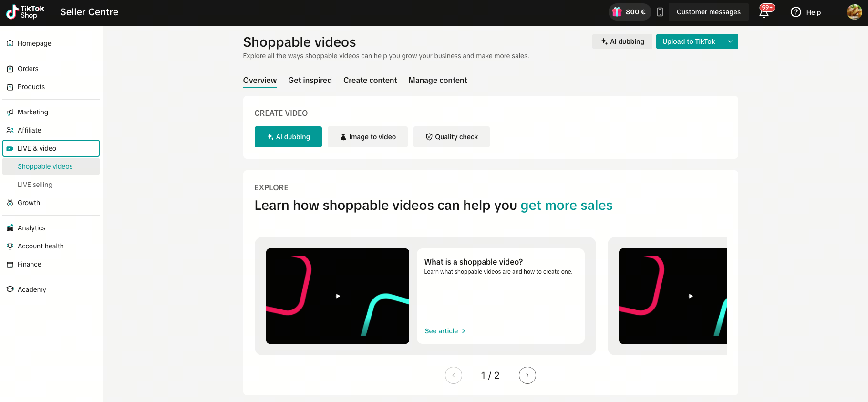
Task: Switch to the Get inspired tab
Action: [310, 81]
